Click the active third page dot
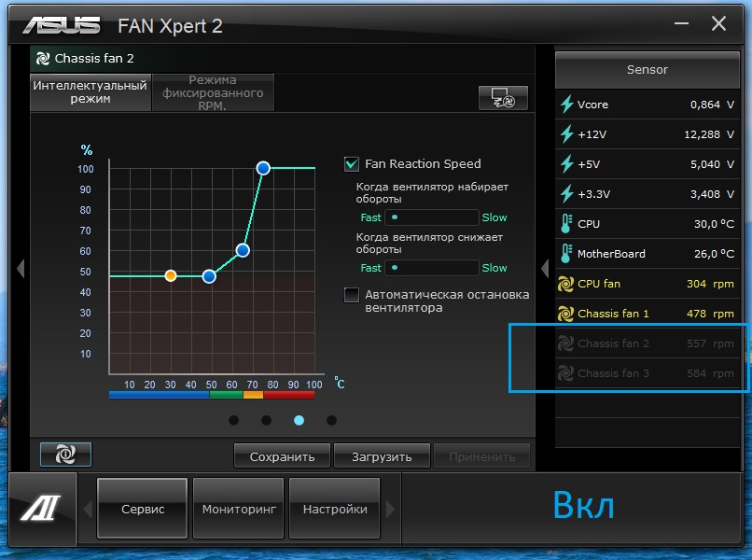Screen dimensions: 752x560 299,420
